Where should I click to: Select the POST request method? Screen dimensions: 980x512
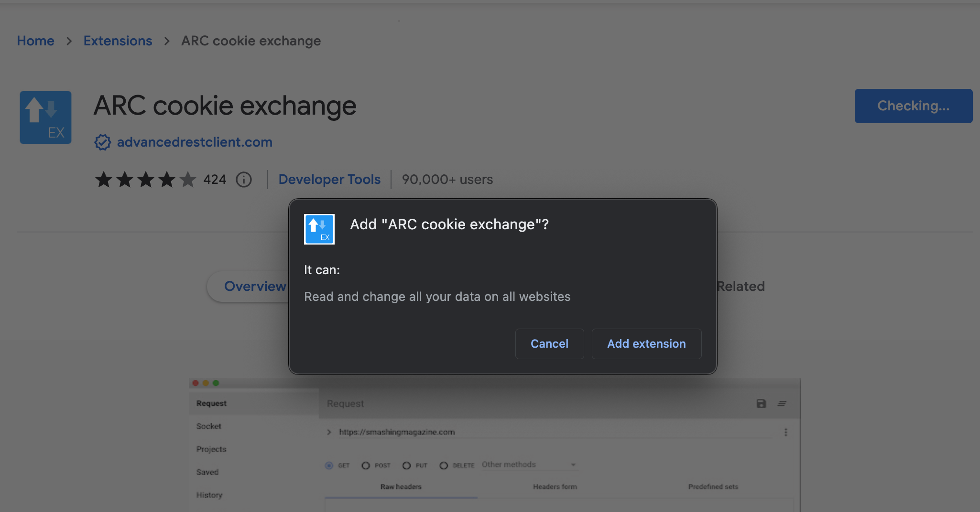point(366,466)
